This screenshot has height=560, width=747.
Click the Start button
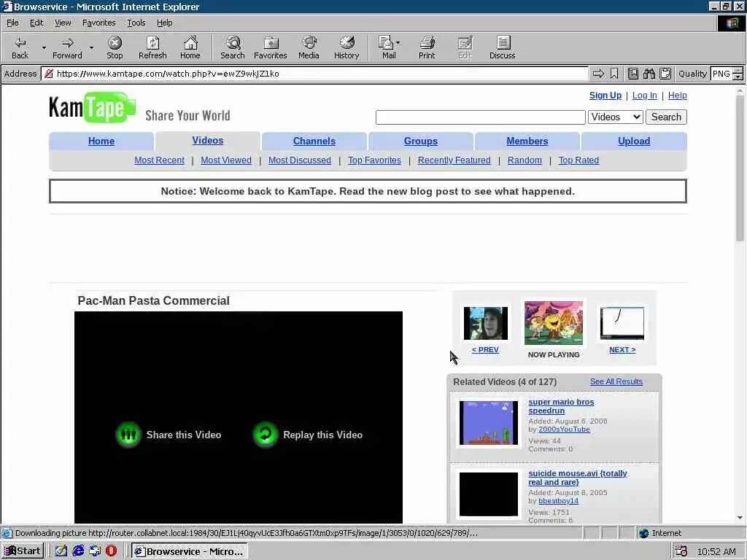(23, 551)
